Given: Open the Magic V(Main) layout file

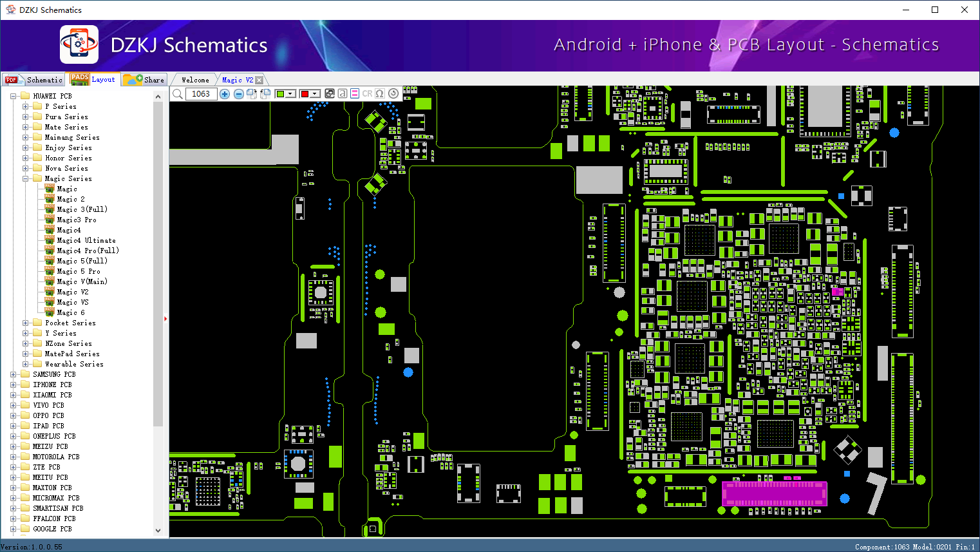Looking at the screenshot, I should pyautogui.click(x=82, y=281).
